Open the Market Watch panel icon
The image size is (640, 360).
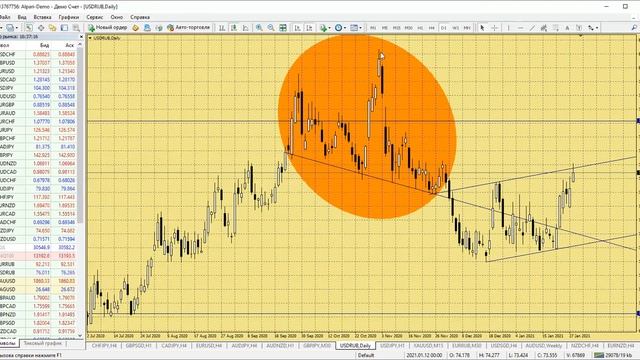[29, 28]
